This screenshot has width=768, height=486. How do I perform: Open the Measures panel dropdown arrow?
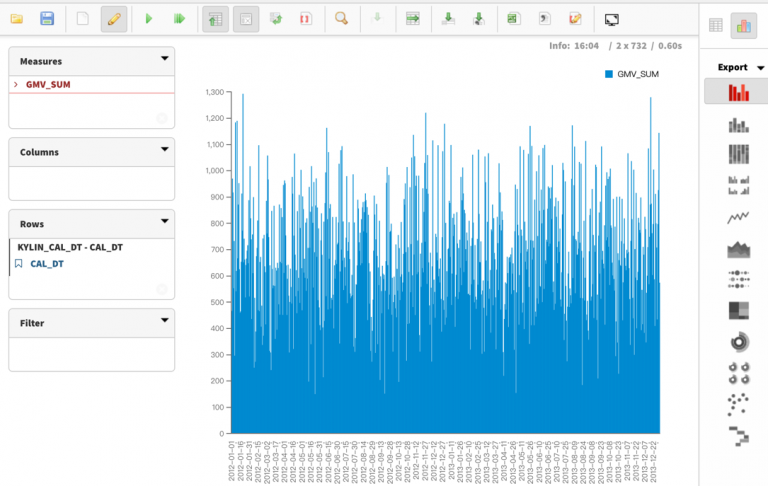coord(164,59)
